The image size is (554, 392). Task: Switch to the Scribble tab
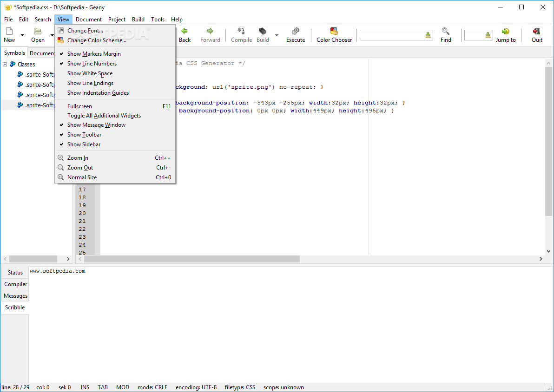[x=15, y=307]
